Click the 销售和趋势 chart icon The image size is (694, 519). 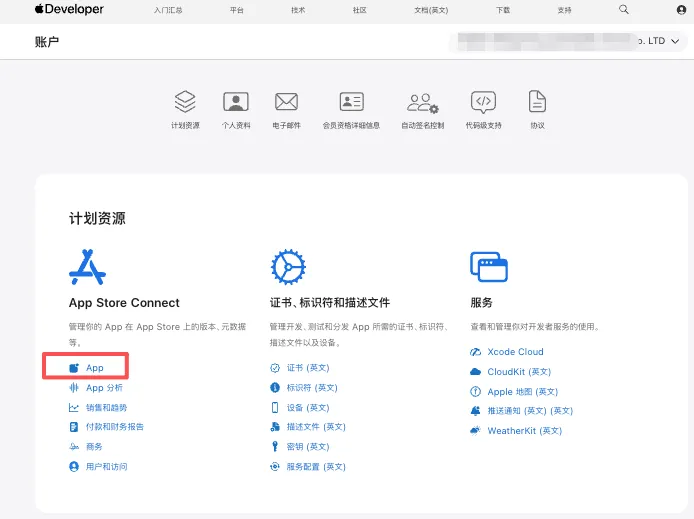[x=74, y=408]
